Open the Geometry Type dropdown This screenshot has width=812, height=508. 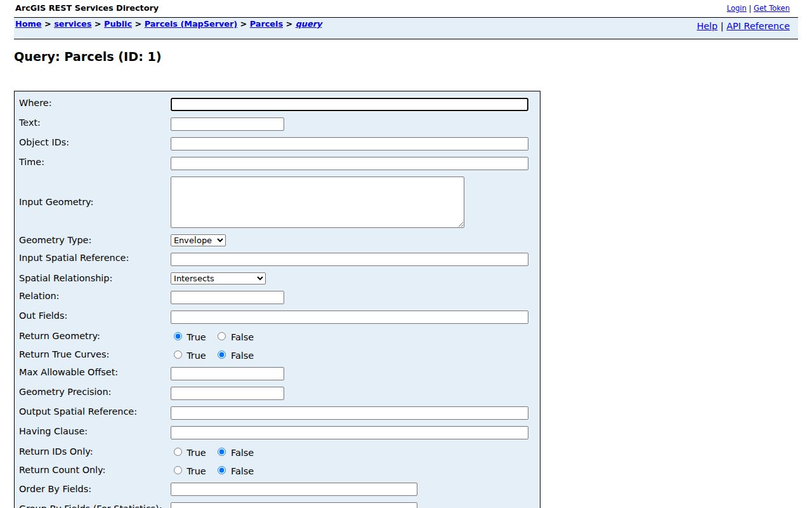click(x=198, y=240)
